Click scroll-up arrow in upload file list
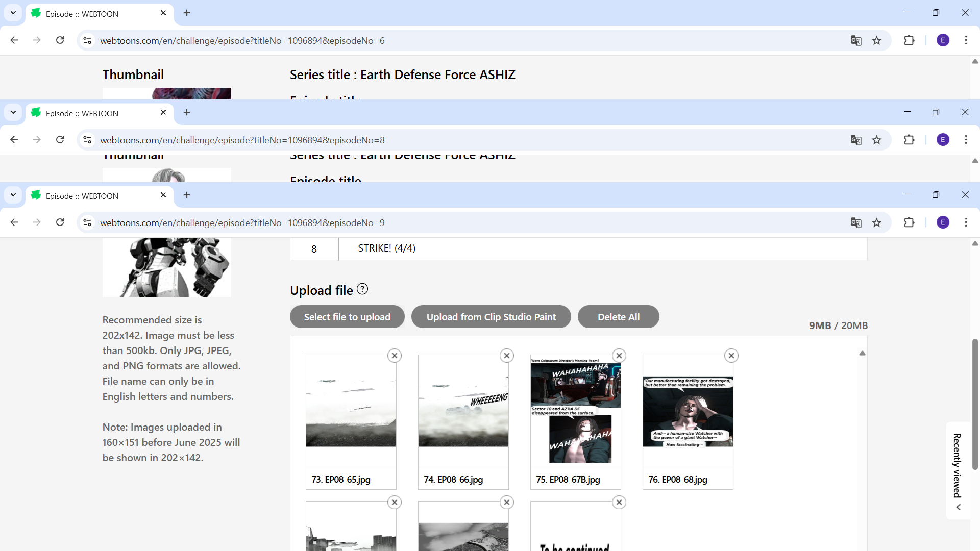 862,353
